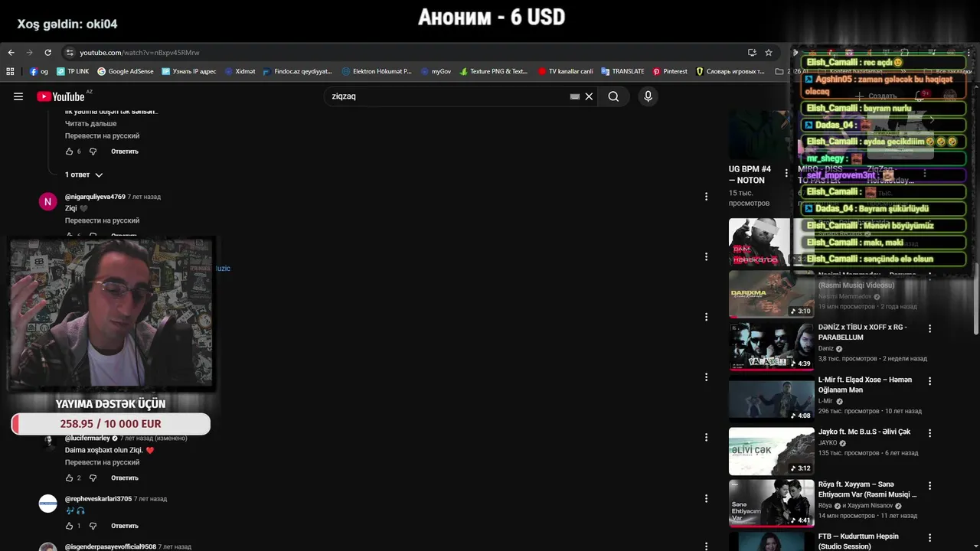Screen dimensions: 980x551
Task: Reply to @lucifermarley comment
Action: point(125,478)
